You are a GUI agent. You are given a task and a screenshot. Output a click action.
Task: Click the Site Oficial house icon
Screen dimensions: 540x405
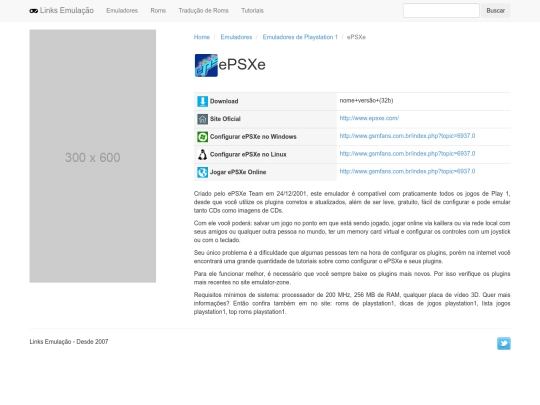pos(202,119)
